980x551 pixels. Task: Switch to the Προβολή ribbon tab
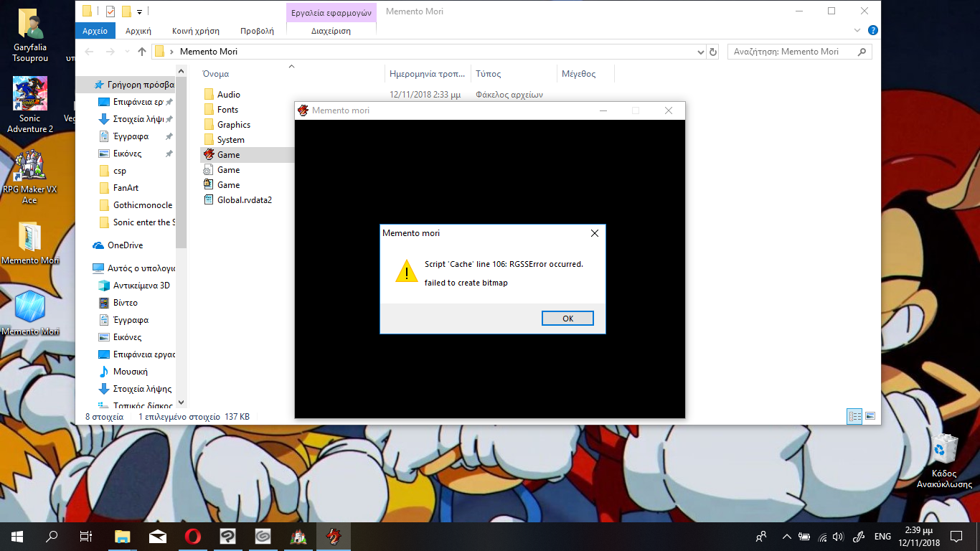tap(257, 31)
